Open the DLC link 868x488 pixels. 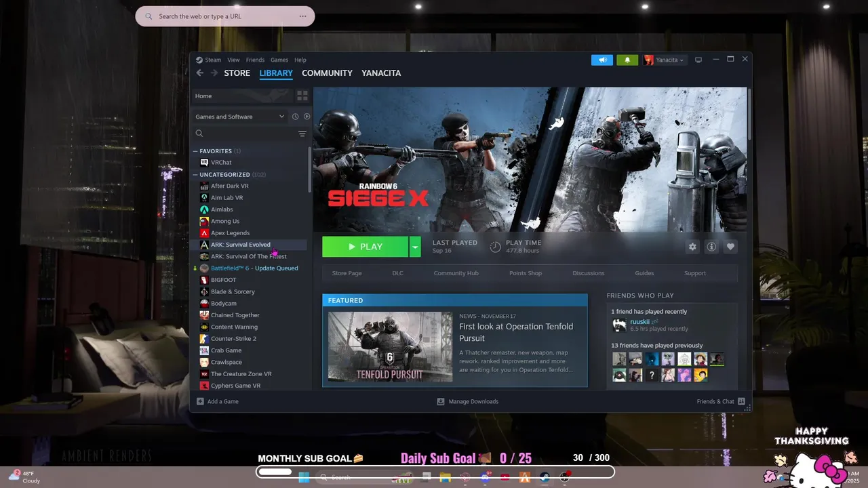click(x=397, y=273)
